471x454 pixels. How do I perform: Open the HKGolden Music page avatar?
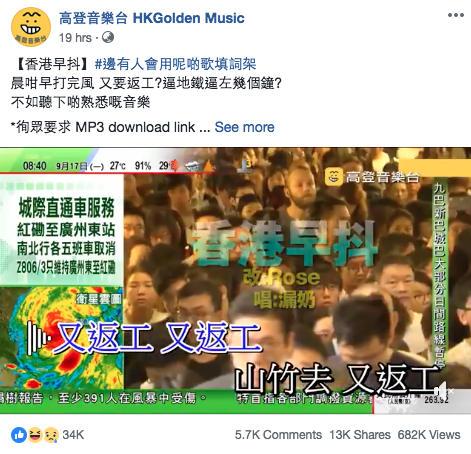pyautogui.click(x=31, y=27)
